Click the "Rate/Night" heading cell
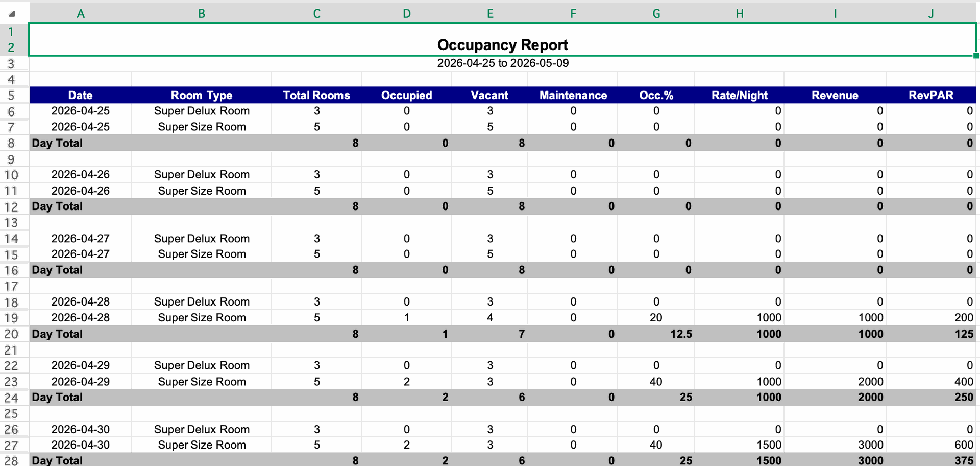Viewport: 980px width, 466px height. 740,95
